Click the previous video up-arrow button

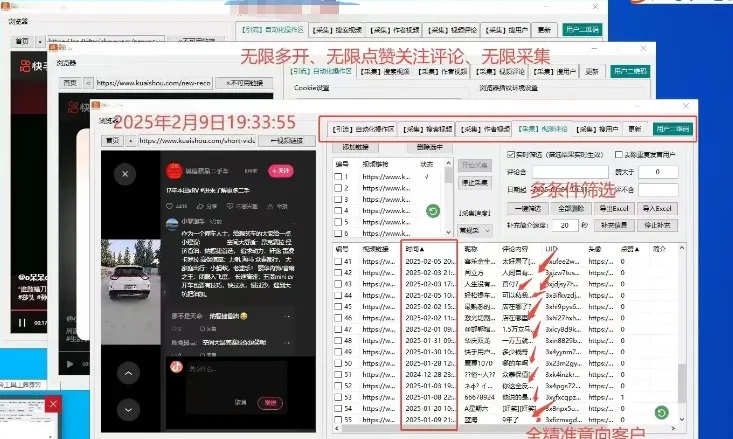129,373
